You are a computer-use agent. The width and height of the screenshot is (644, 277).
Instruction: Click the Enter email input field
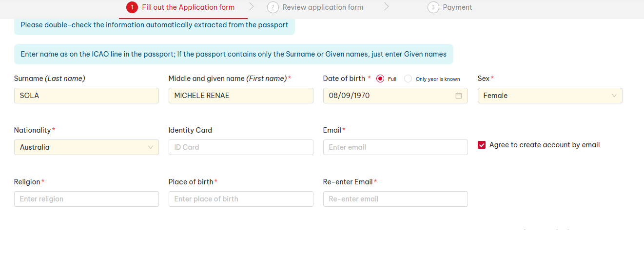click(x=395, y=147)
